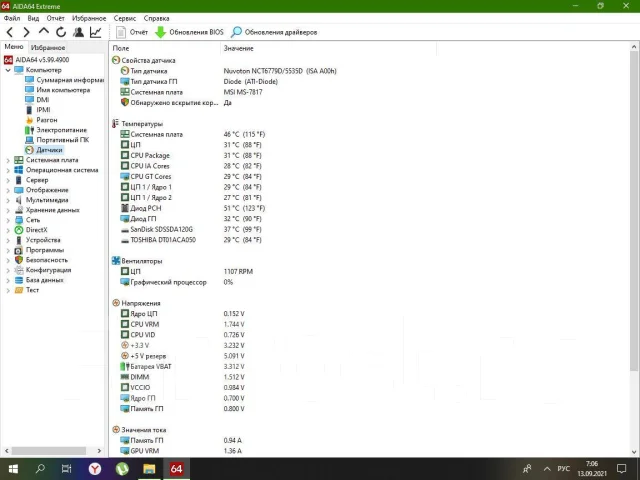The height and width of the screenshot is (480, 640).
Task: Open the Отчёт menu in the menu bar
Action: 56,18
